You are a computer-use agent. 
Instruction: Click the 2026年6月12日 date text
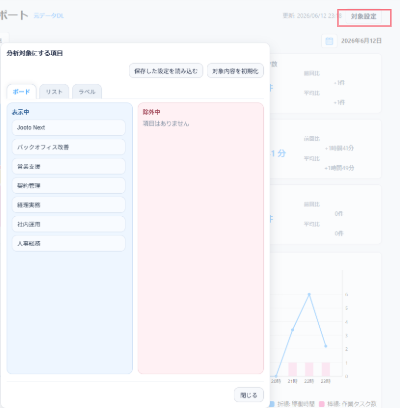pos(361,41)
